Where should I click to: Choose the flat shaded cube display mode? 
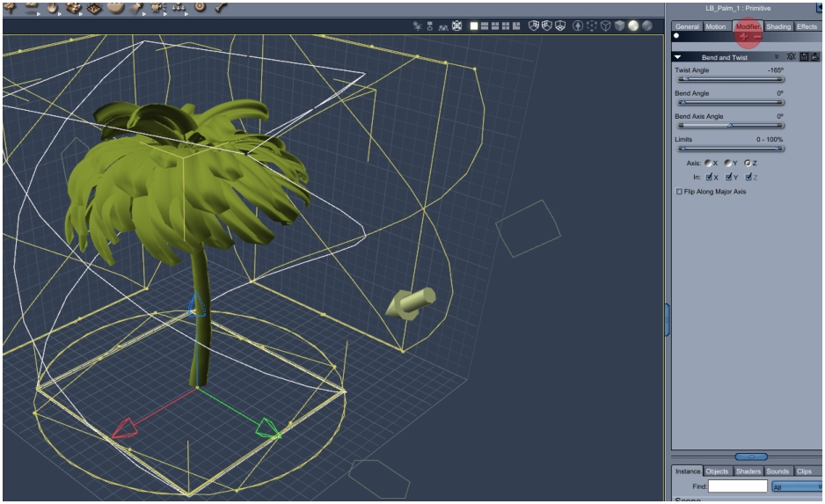619,26
